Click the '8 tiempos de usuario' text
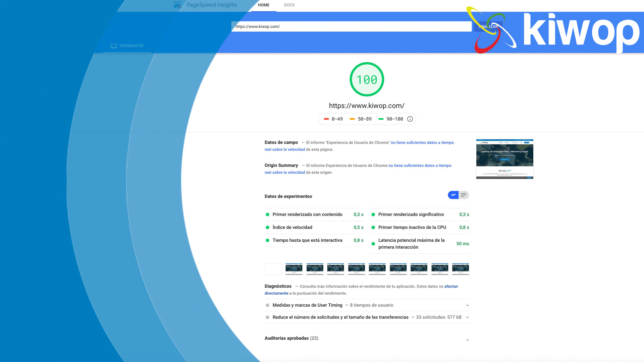Image resolution: width=644 pixels, height=362 pixels. click(372, 305)
